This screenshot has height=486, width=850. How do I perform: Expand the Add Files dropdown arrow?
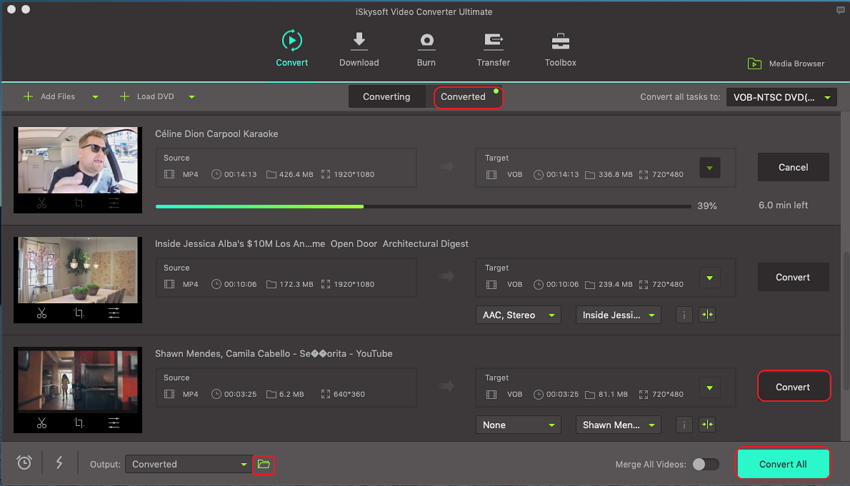click(x=95, y=97)
